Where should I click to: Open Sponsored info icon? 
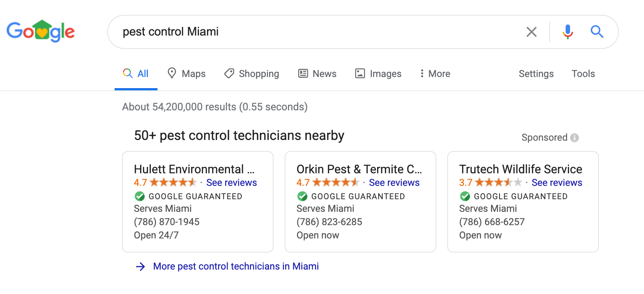[574, 138]
